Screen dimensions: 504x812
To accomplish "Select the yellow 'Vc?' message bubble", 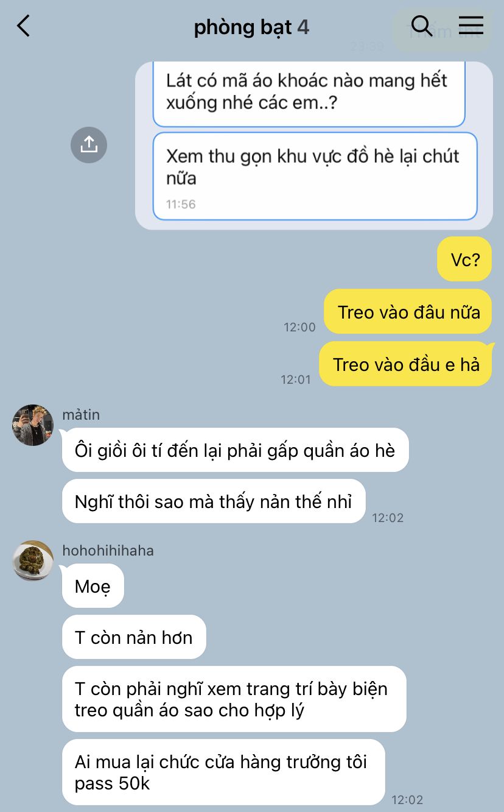I will pyautogui.click(x=464, y=259).
